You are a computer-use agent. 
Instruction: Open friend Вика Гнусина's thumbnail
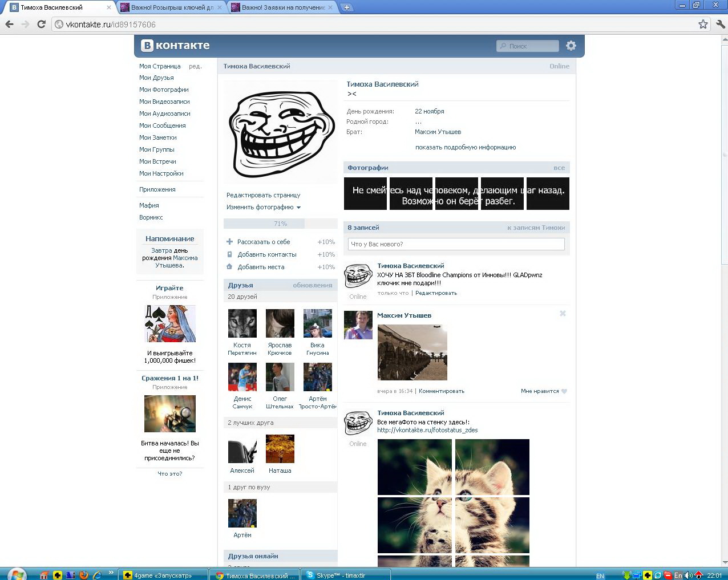click(x=317, y=323)
